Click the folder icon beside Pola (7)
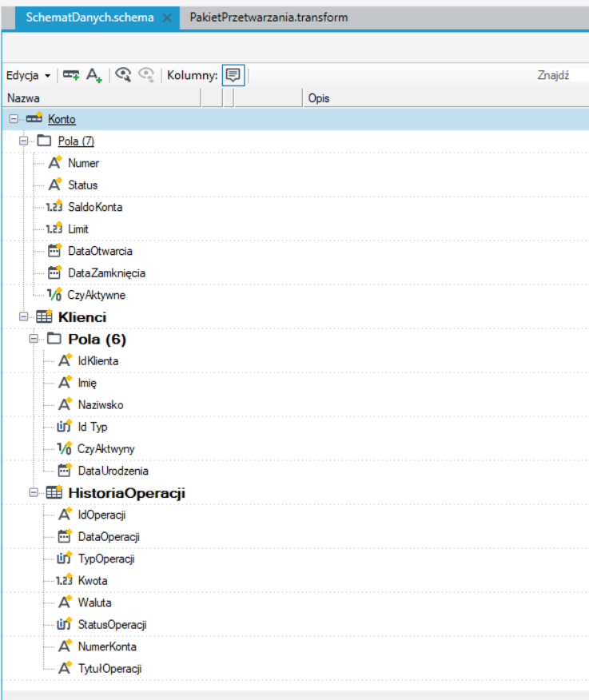This screenshot has height=700, width=589. [44, 141]
